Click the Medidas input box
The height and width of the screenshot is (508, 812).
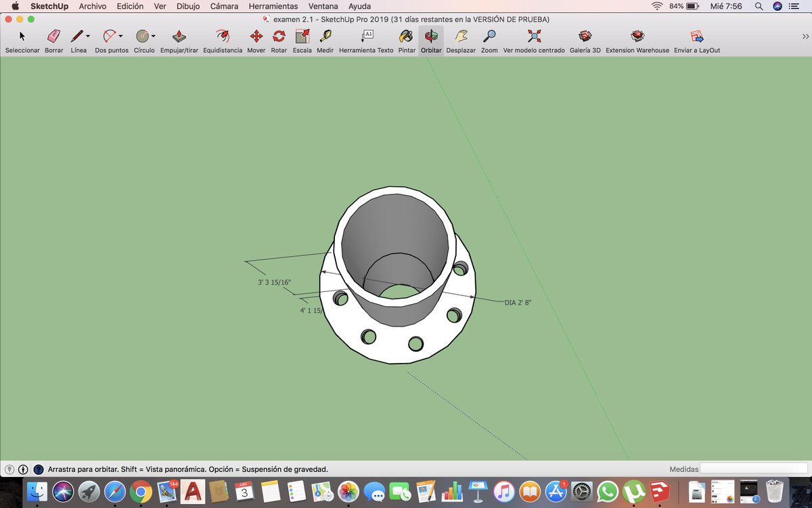tap(753, 469)
